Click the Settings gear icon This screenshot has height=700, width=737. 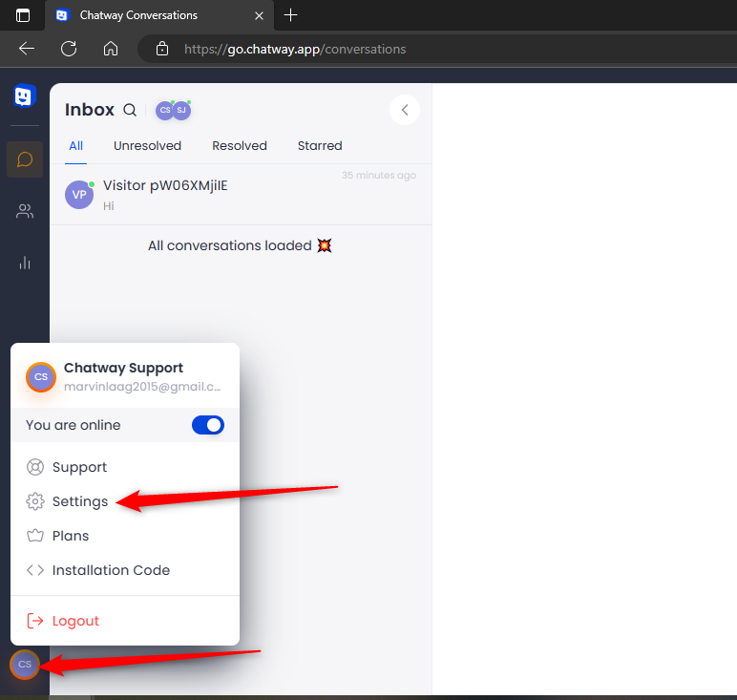35,501
